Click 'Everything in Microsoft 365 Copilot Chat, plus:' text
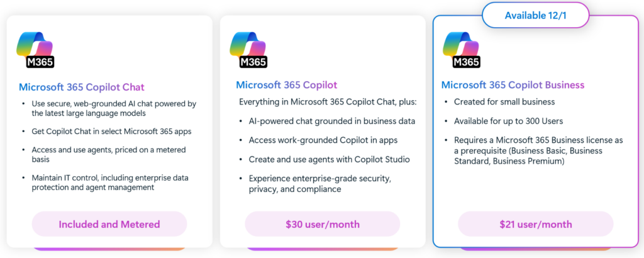Viewport: 644px width, 258px height. (x=328, y=102)
